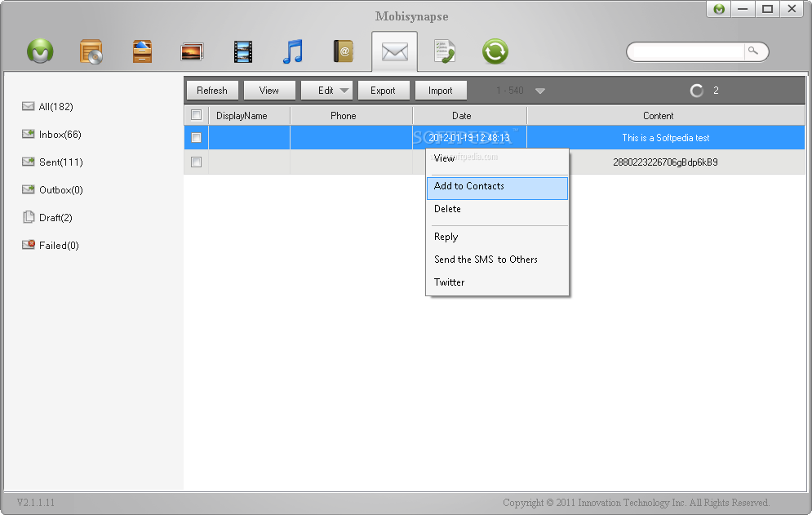Viewport: 812px width, 515px height.
Task: Minimize the Mobisynapse window
Action: click(743, 9)
